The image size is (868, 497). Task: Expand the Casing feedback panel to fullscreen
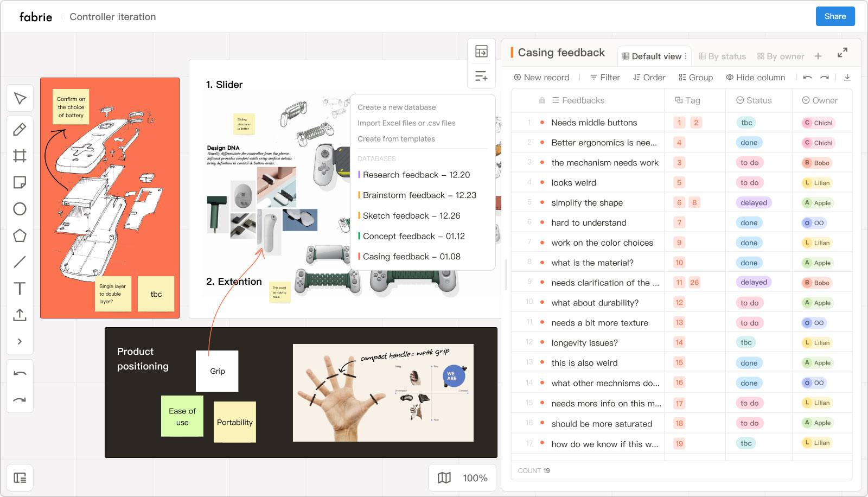[842, 53]
